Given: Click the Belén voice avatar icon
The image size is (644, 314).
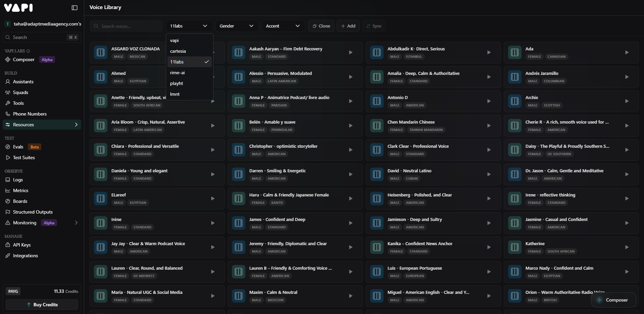Looking at the screenshot, I should [x=239, y=126].
